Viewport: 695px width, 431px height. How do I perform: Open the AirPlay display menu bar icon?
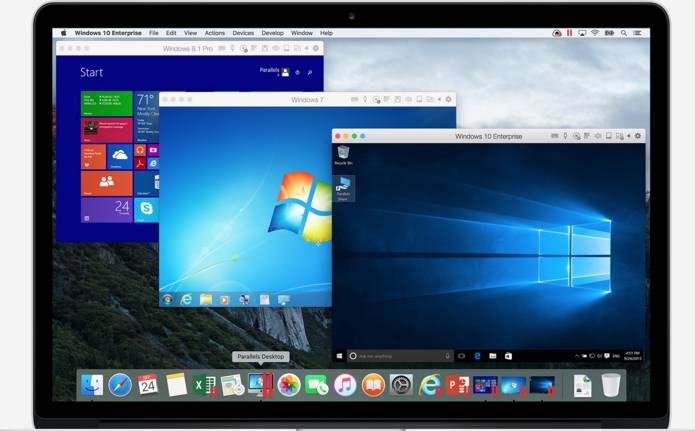click(x=582, y=33)
